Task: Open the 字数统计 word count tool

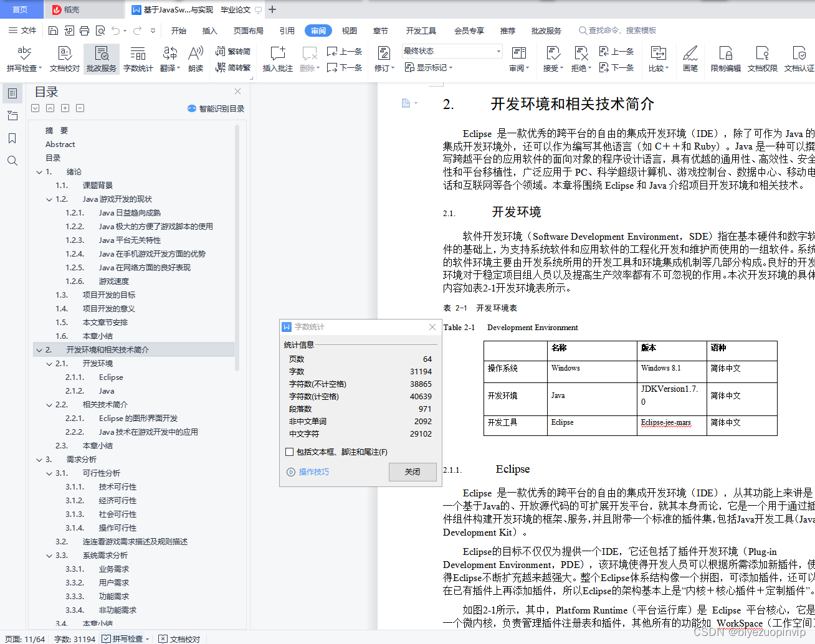Action: pyautogui.click(x=138, y=59)
